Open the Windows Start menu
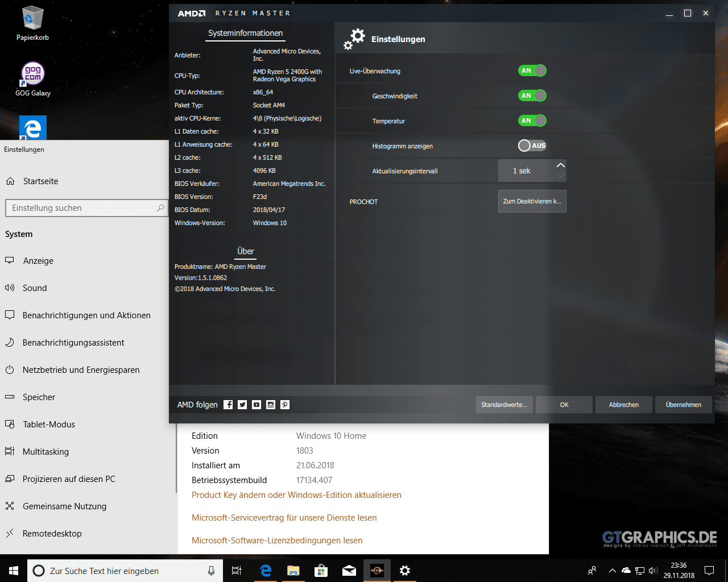Image resolution: width=728 pixels, height=582 pixels. coord(14,571)
